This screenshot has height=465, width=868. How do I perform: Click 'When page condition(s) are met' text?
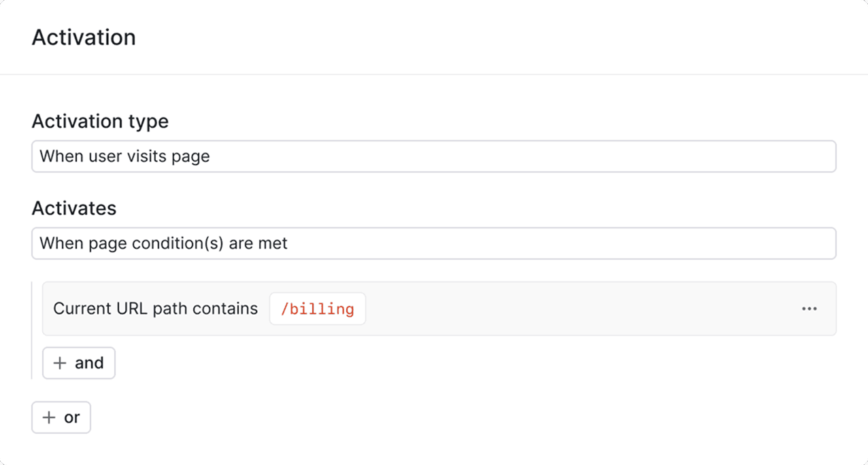163,243
